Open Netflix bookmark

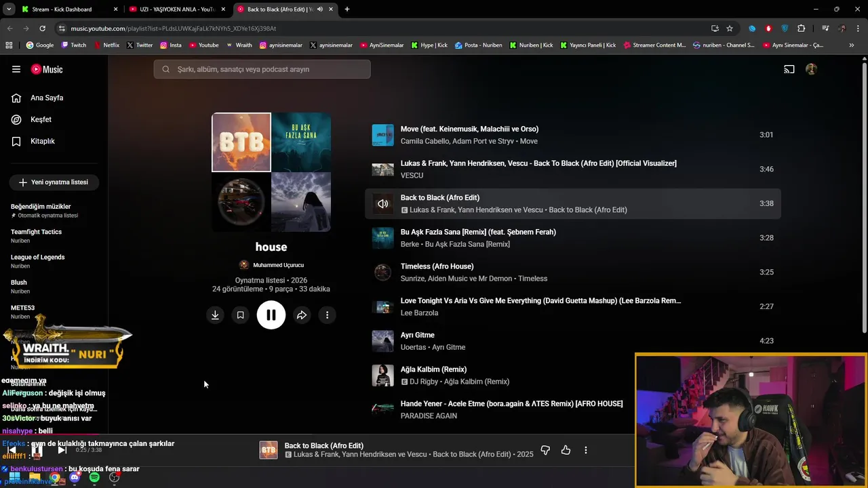(x=106, y=45)
